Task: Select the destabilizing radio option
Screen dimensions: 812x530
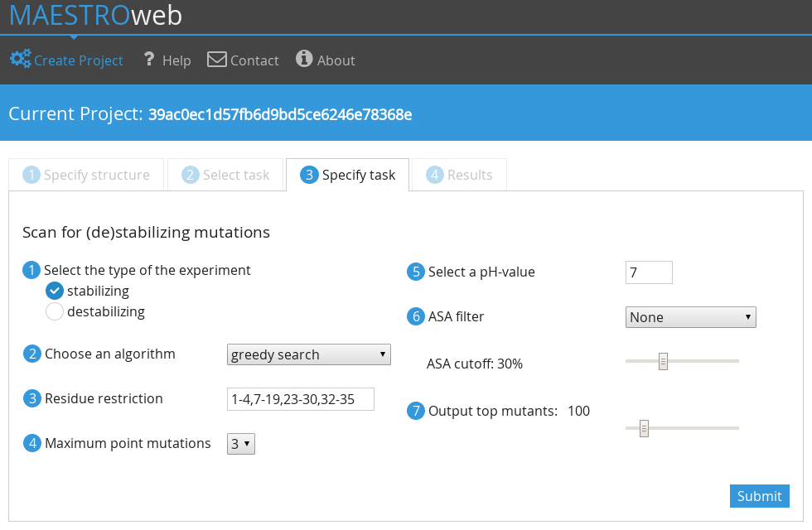Action: [55, 311]
